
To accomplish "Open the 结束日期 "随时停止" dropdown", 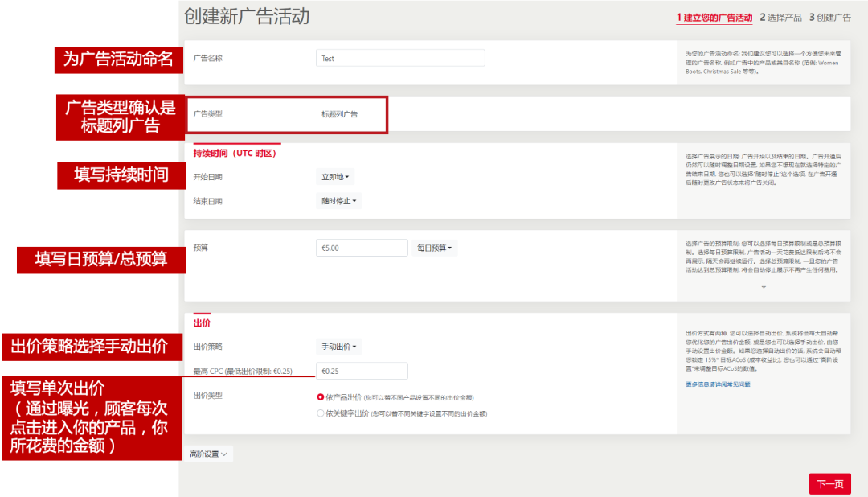I will click(x=338, y=201).
